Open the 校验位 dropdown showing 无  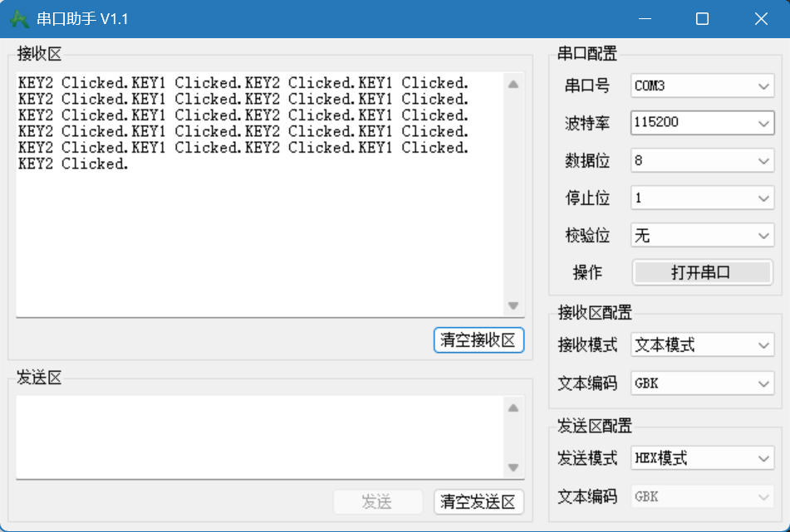coord(702,235)
